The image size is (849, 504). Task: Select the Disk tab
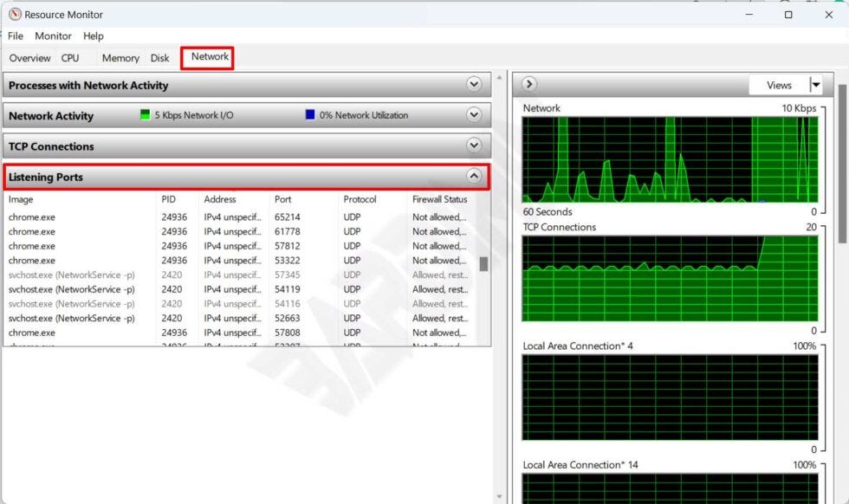coord(159,58)
